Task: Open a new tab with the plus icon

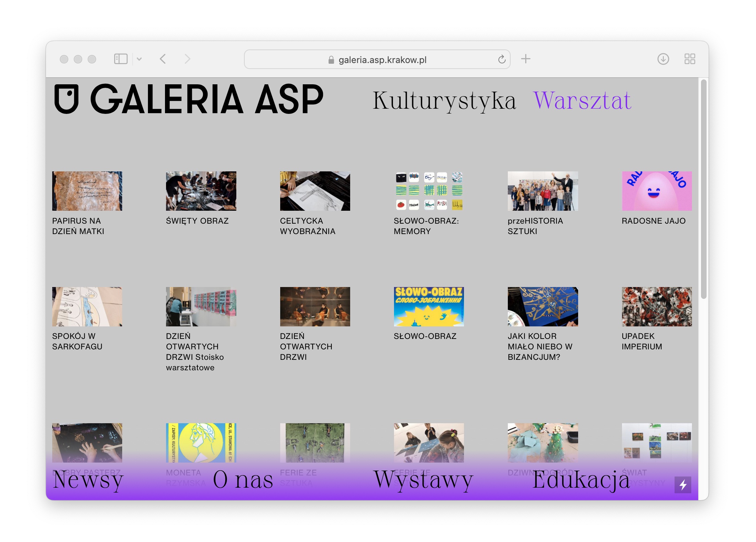Action: coord(526,59)
